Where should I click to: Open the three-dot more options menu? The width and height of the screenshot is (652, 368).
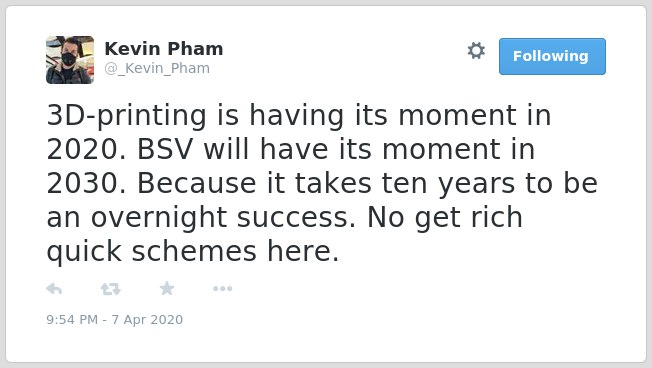point(222,289)
